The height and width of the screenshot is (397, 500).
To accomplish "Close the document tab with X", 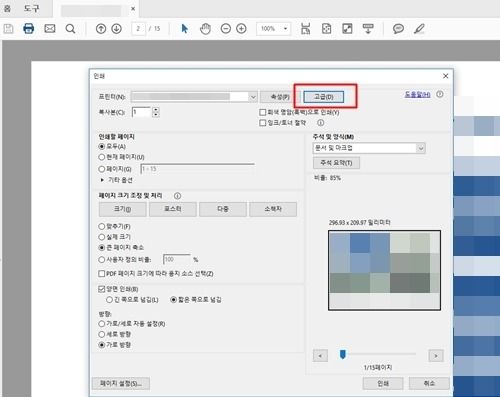I will [133, 9].
